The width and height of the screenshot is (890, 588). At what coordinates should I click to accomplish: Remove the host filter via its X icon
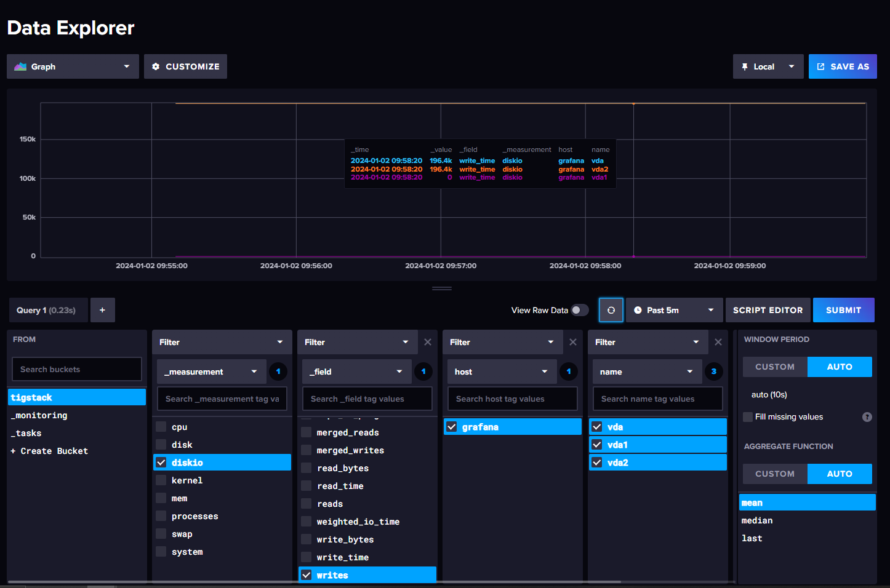(x=573, y=341)
